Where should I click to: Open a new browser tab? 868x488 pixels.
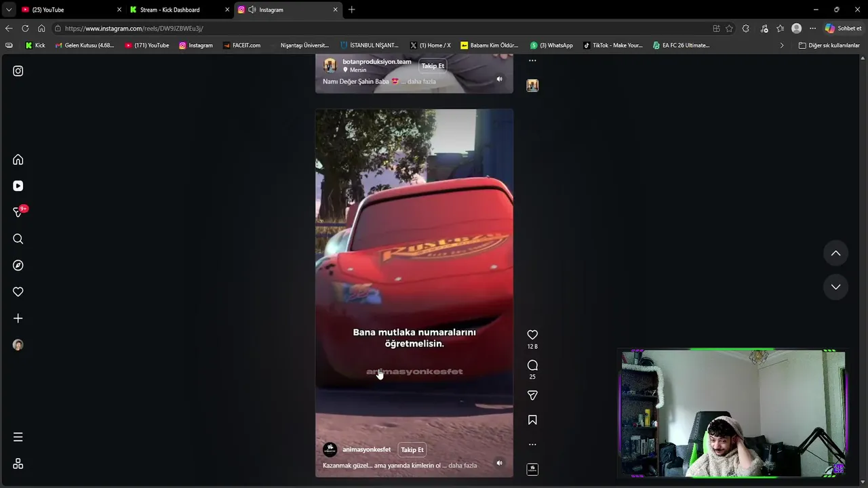(351, 9)
